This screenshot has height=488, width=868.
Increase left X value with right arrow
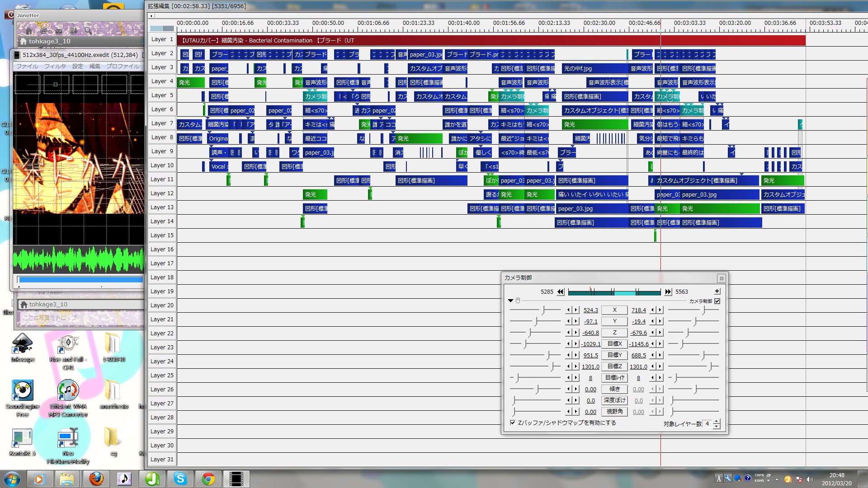click(576, 310)
